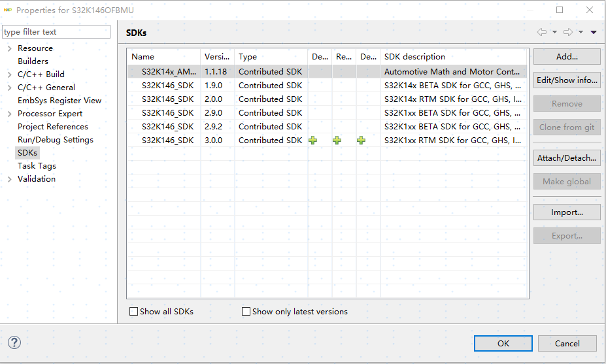This screenshot has width=606, height=364.
Task: Confirm with the OK button
Action: [x=503, y=344]
